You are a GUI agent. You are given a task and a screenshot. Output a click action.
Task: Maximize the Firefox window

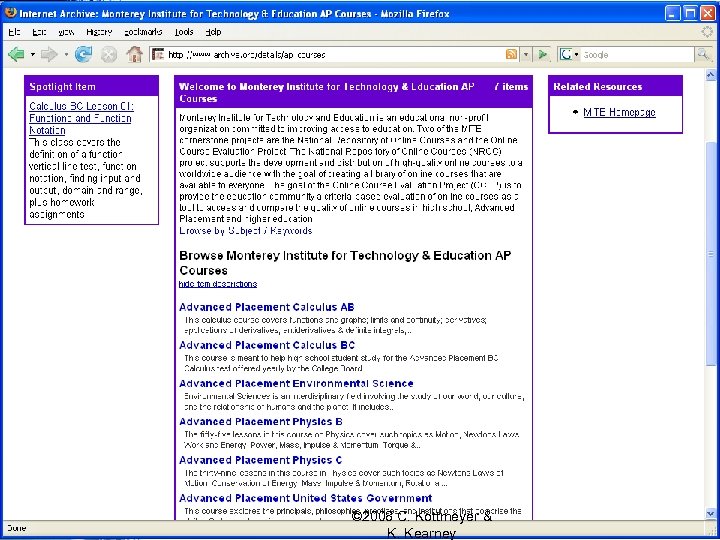click(x=690, y=13)
